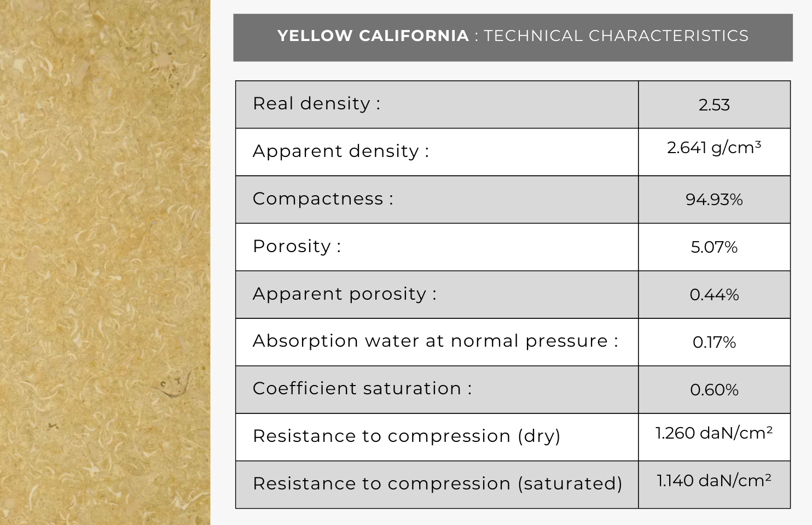Select the 94.93% compactness value
The height and width of the screenshot is (525, 812).
click(x=714, y=200)
